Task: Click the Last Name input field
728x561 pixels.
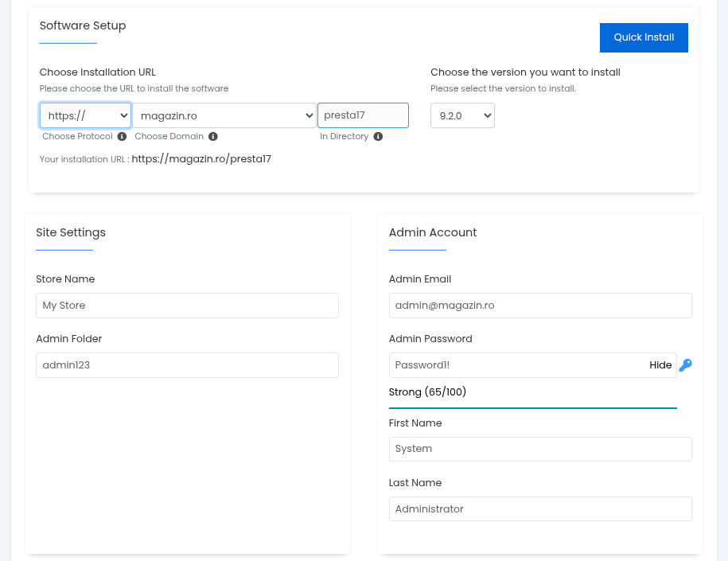Action: click(x=540, y=509)
